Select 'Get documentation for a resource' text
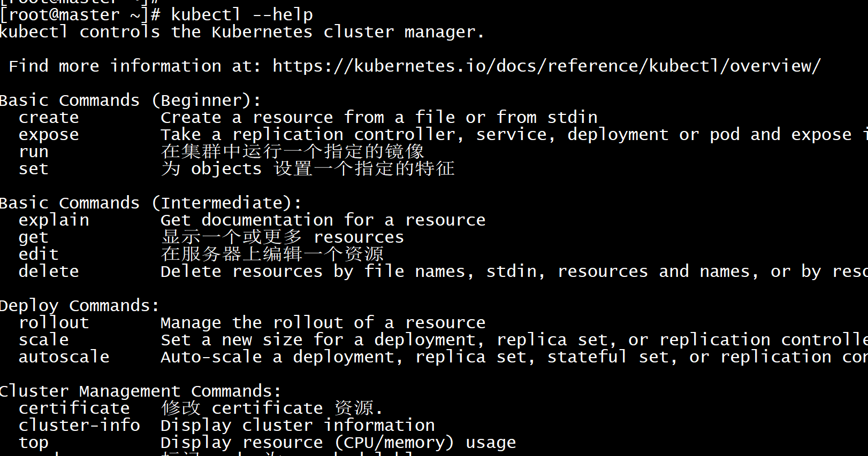 click(323, 220)
